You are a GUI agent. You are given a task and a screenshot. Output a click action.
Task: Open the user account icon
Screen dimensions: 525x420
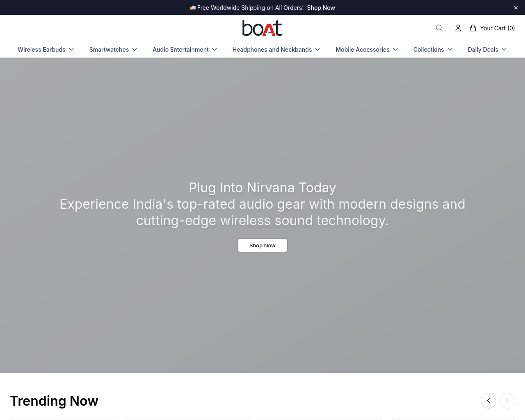[x=458, y=28]
